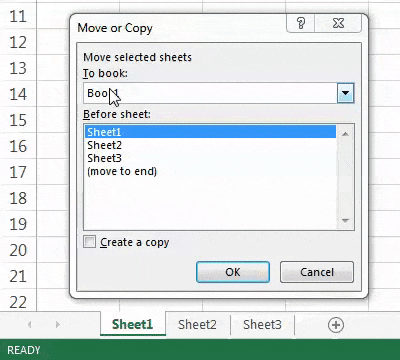Select row 21 header

[x=18, y=276]
